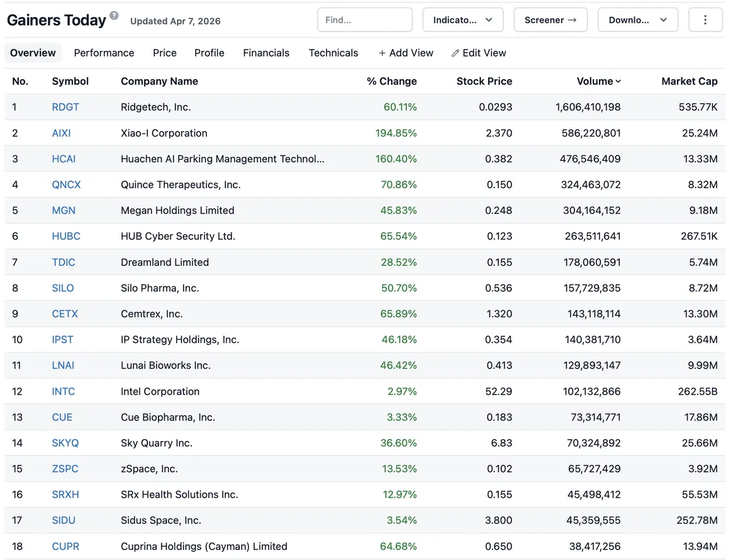Image resolution: width=755 pixels, height=560 pixels.
Task: Sort by the Market Cap column header
Action: pyautogui.click(x=689, y=81)
